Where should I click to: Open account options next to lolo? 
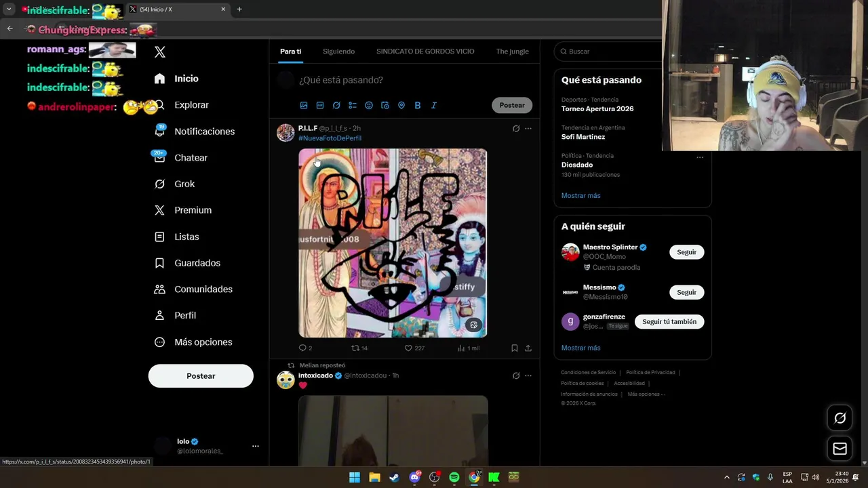(x=256, y=446)
